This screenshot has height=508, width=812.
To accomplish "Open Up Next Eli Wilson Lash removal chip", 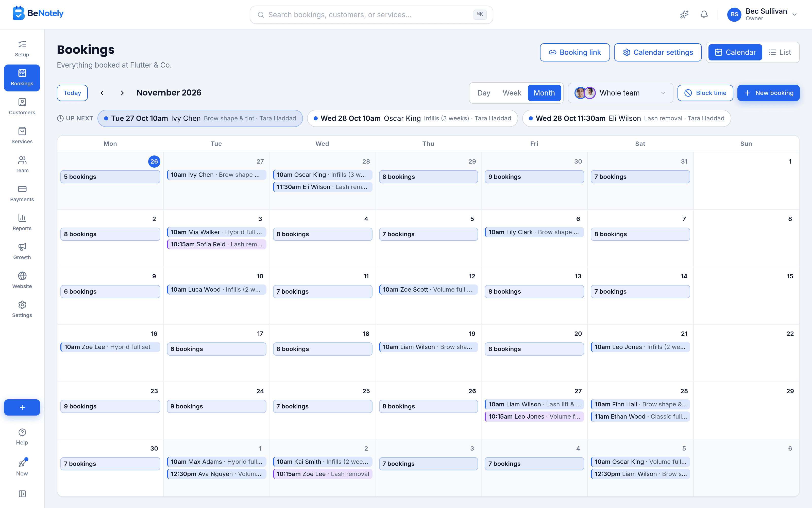I will click(627, 118).
